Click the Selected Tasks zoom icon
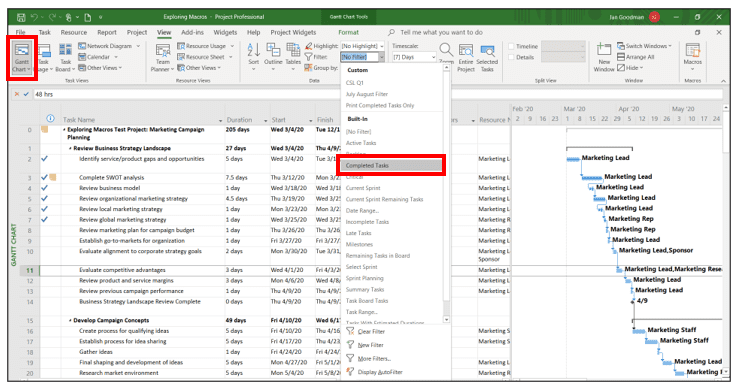Screen dimensions: 738x389 (x=487, y=57)
